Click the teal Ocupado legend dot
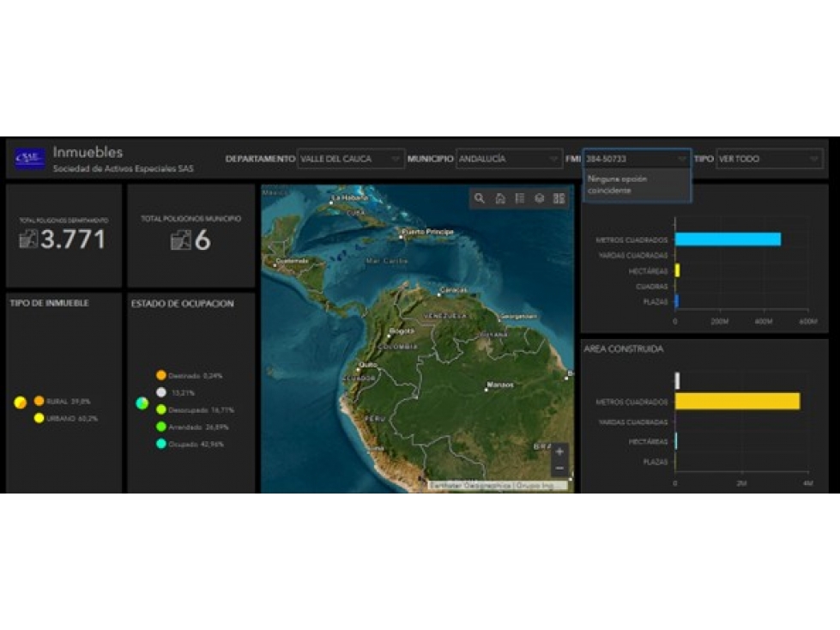This screenshot has width=840, height=630. coord(161,444)
